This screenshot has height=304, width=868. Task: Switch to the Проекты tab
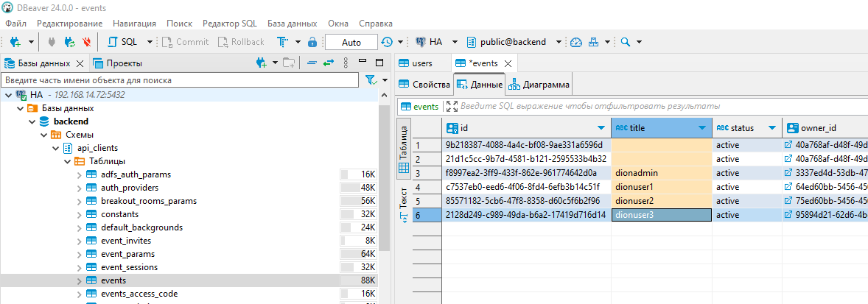point(118,63)
